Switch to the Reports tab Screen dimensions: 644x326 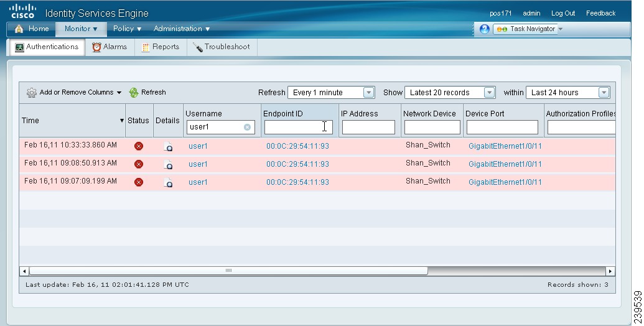coord(161,47)
